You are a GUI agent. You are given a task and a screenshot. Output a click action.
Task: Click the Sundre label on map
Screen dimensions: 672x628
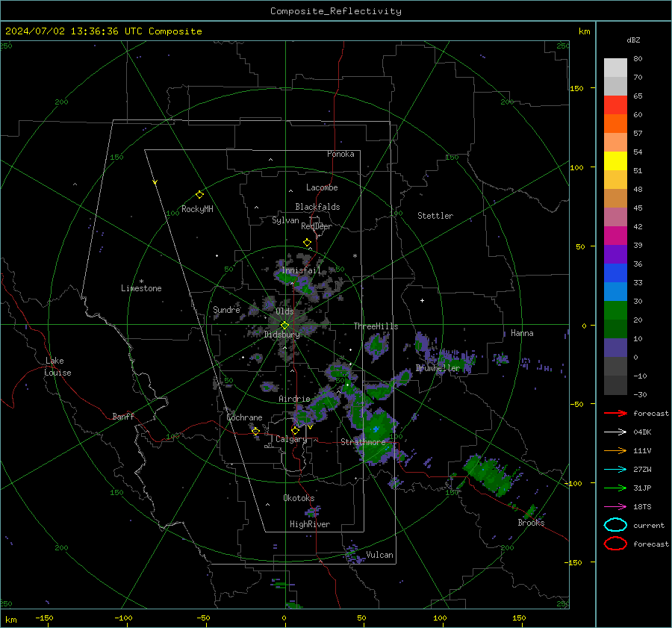pos(226,310)
